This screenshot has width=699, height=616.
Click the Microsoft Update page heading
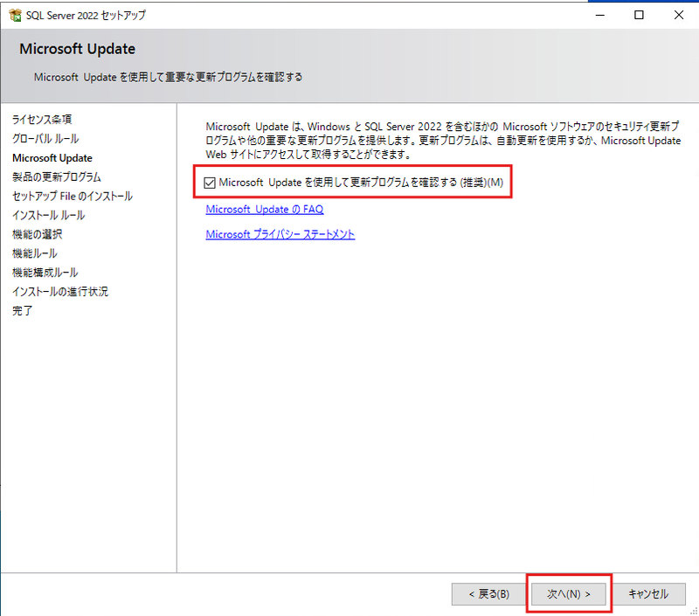coord(77,49)
